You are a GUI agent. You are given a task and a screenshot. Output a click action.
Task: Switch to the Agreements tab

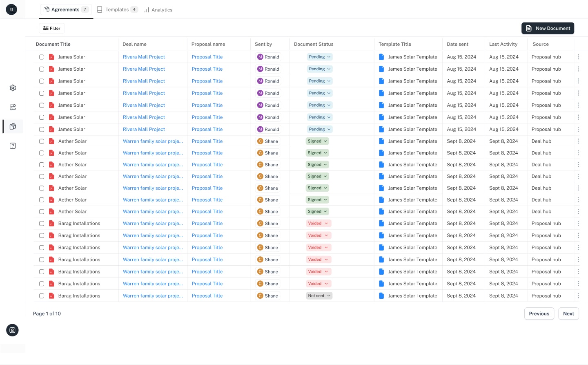(66, 9)
